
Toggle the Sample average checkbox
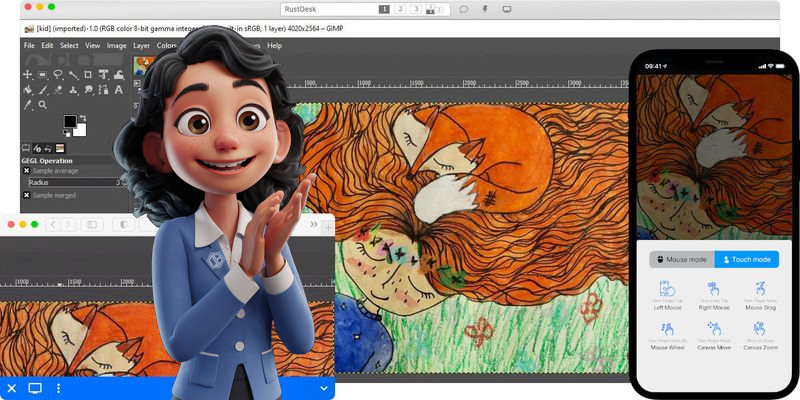(27, 171)
